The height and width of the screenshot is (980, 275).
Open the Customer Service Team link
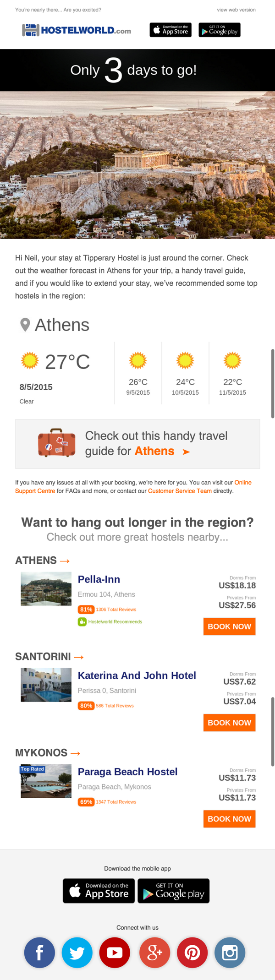(x=180, y=491)
